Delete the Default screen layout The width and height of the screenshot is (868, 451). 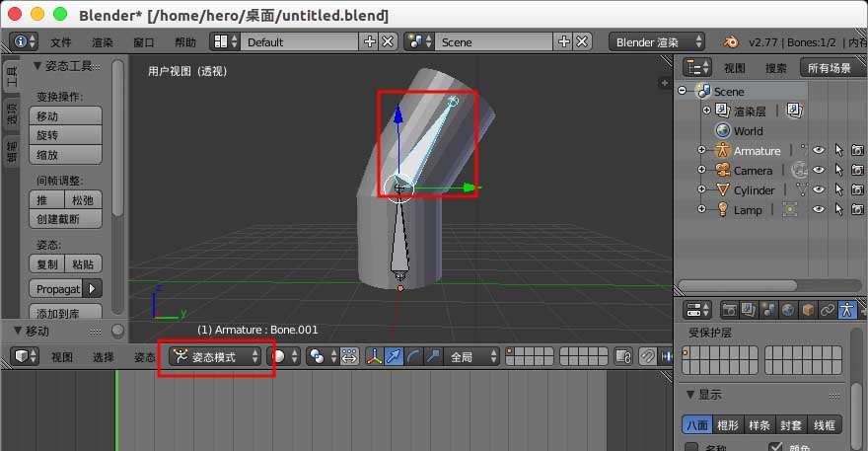389,41
